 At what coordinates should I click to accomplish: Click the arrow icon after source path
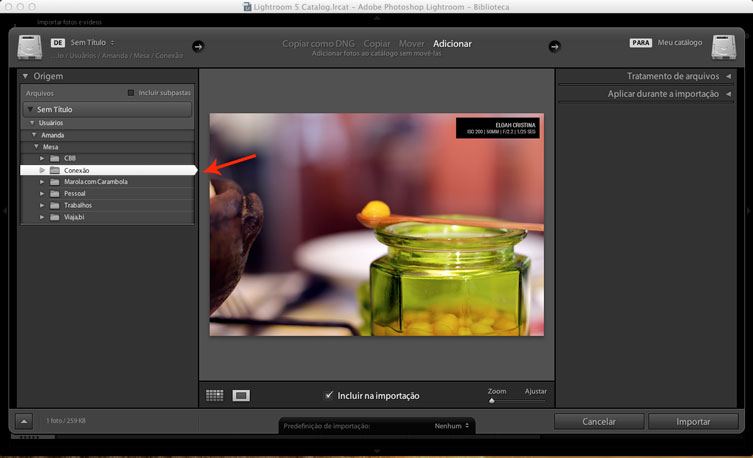[198, 46]
